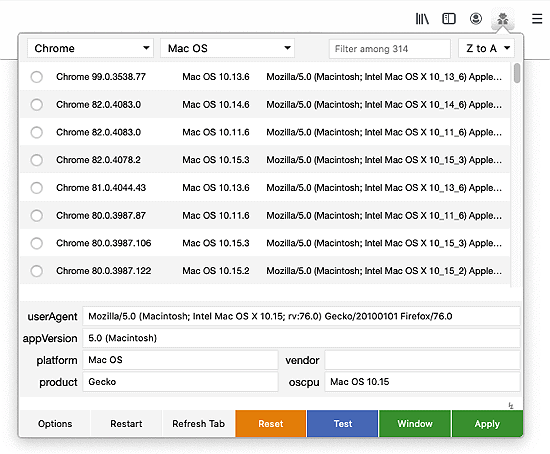Click the green Apply button
Image resolution: width=550 pixels, height=454 pixels.
pyautogui.click(x=487, y=423)
